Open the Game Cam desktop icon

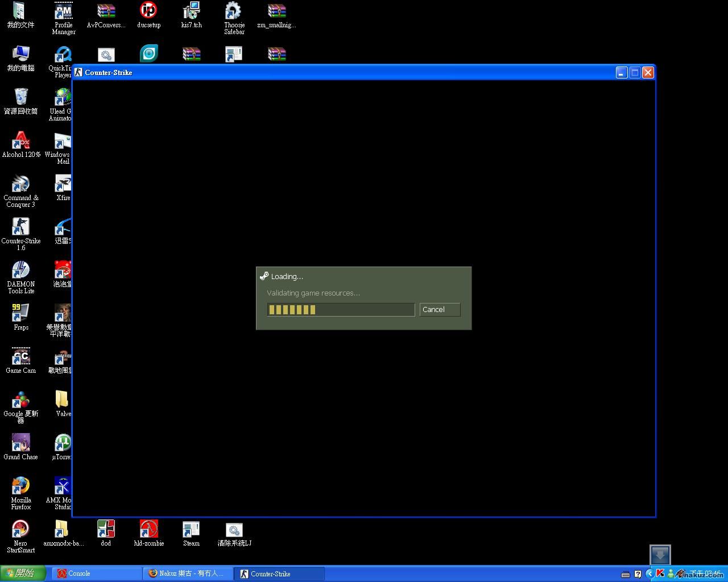click(x=21, y=357)
